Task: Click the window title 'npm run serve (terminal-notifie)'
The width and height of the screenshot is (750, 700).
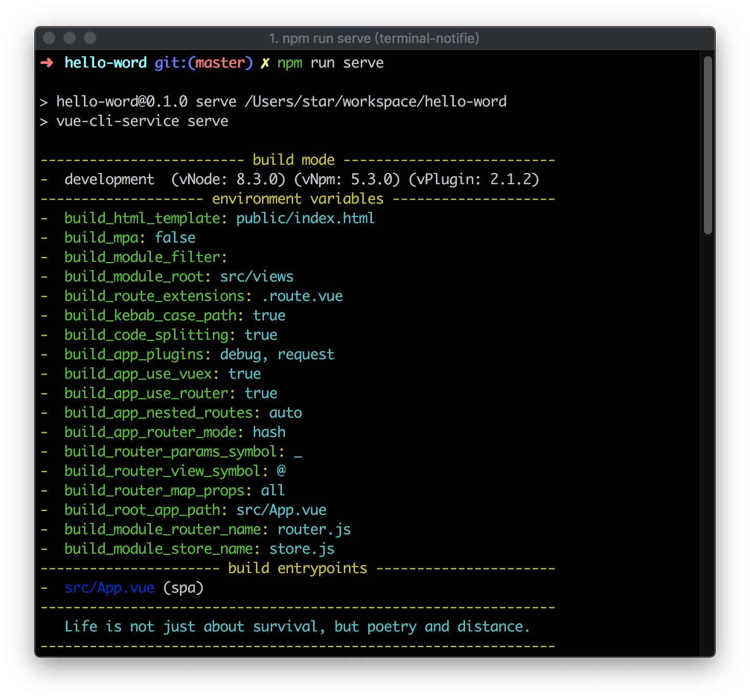Action: click(374, 38)
